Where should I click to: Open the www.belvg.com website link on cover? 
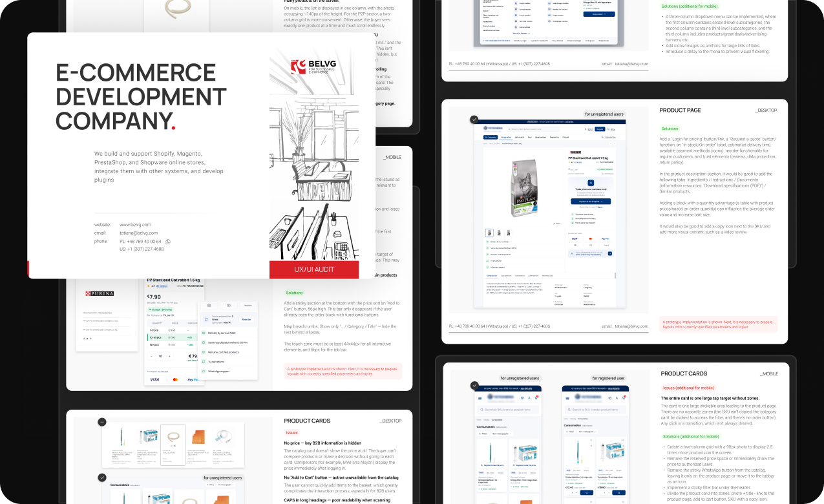pyautogui.click(x=135, y=224)
